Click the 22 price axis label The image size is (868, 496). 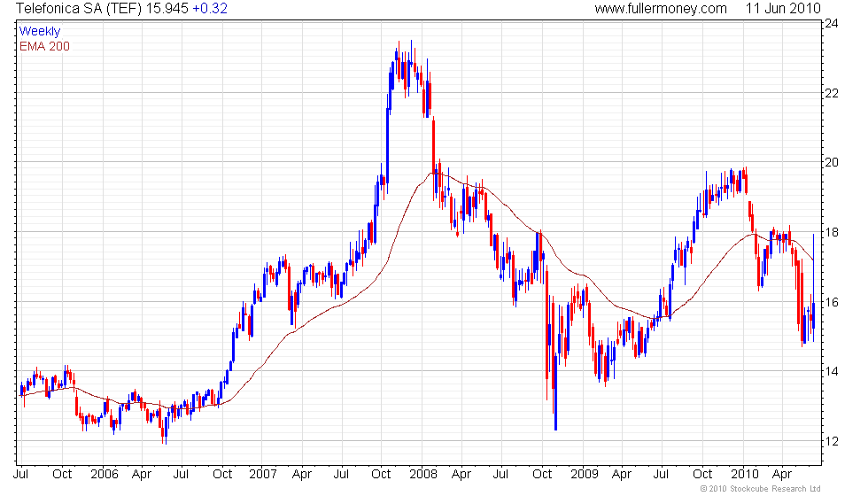pyautogui.click(x=832, y=93)
